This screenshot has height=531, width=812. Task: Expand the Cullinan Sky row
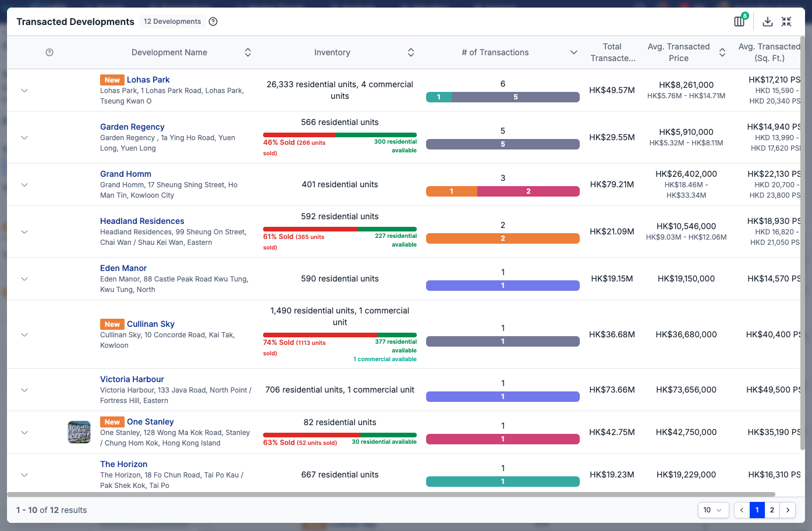(x=24, y=334)
